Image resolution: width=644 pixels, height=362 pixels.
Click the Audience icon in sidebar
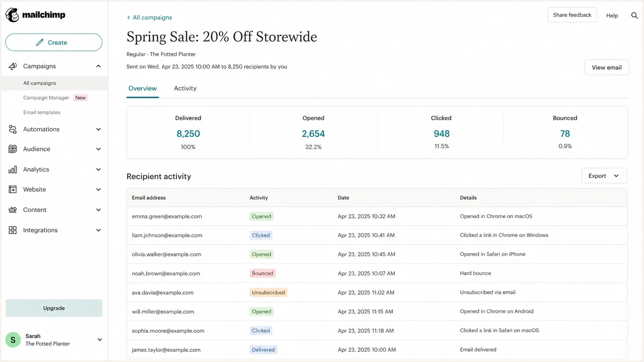13,149
